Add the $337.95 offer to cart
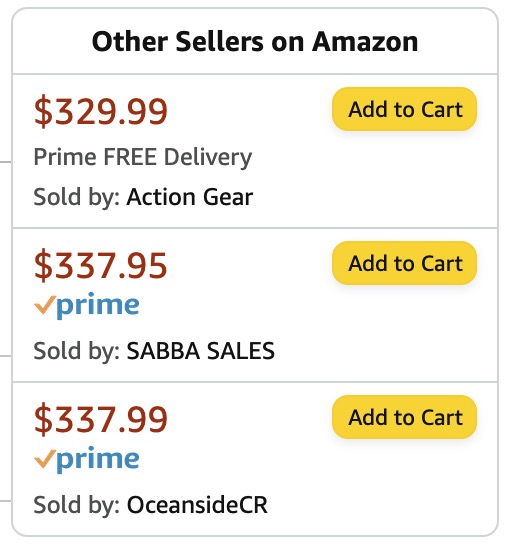 [x=404, y=263]
